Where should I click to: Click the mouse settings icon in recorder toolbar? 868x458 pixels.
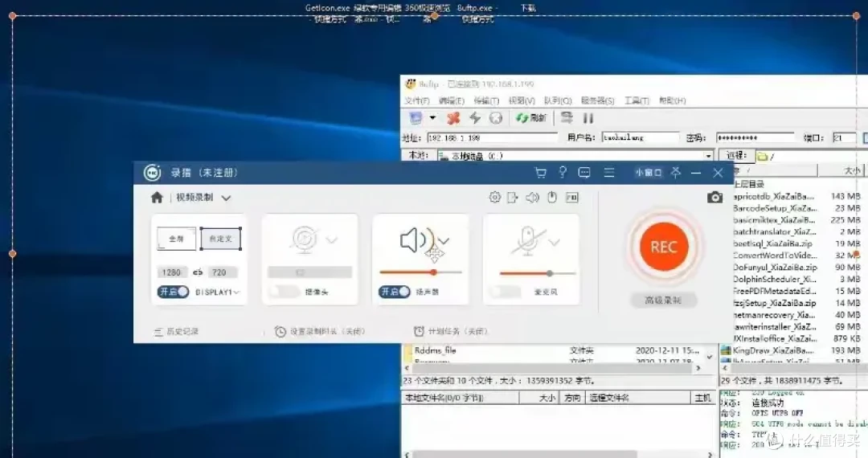552,198
